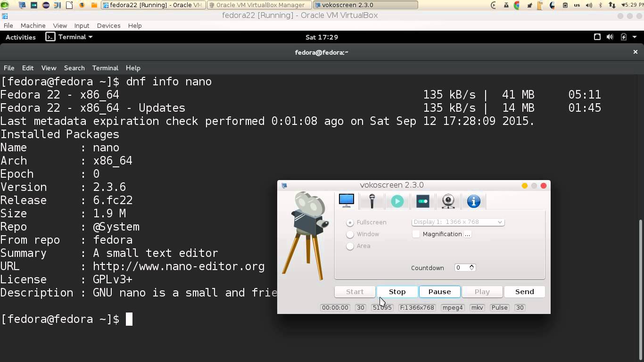Screen dimensions: 644x362
Task: Show the vokoscreen info tab
Action: (473, 201)
